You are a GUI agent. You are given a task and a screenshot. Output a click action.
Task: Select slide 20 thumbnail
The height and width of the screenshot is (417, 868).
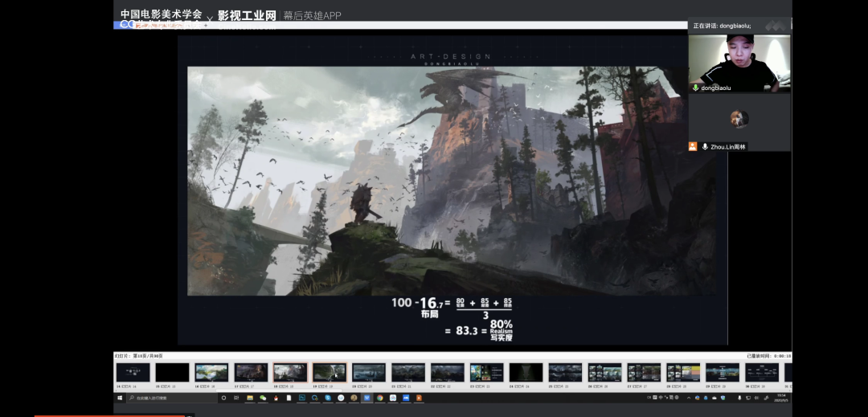point(369,373)
